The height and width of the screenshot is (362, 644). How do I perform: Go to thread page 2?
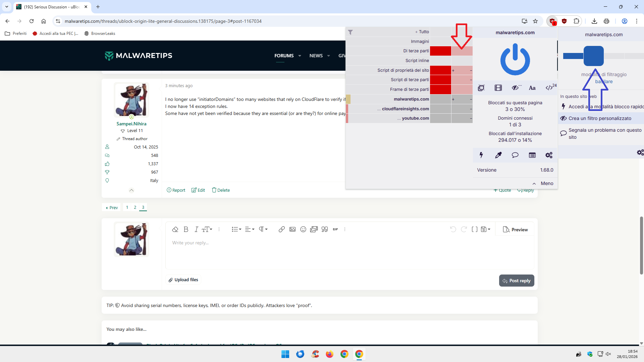click(135, 207)
